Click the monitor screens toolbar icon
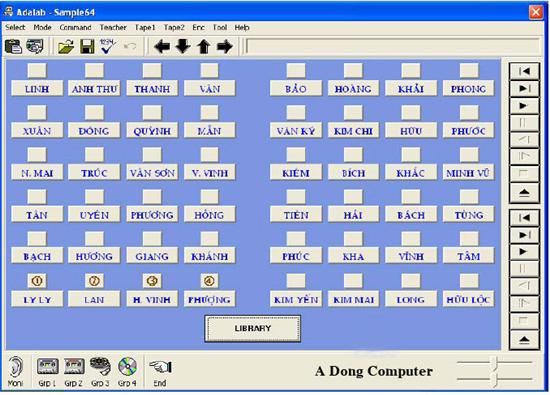 pos(34,46)
